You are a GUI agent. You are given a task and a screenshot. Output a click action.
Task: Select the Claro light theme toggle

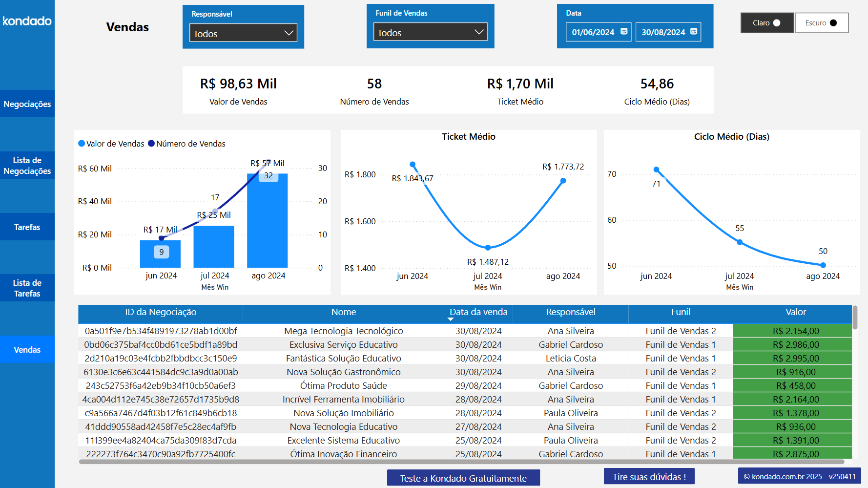point(766,22)
